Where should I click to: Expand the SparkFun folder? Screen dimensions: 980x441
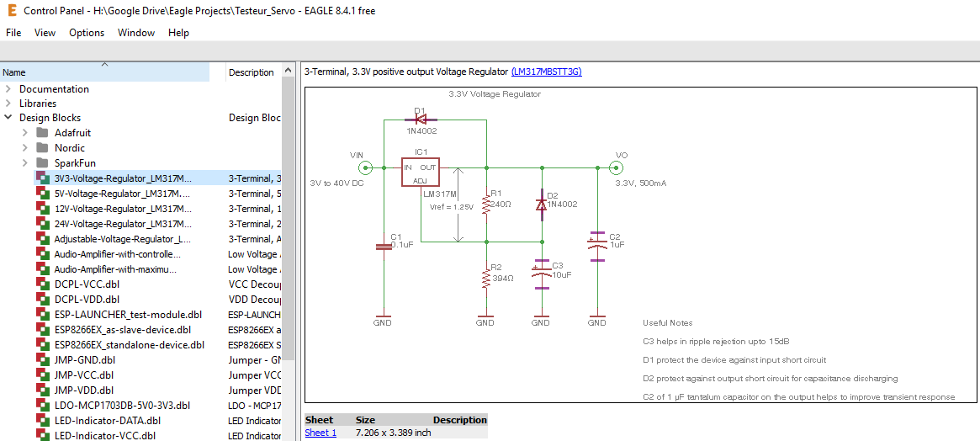(x=24, y=162)
